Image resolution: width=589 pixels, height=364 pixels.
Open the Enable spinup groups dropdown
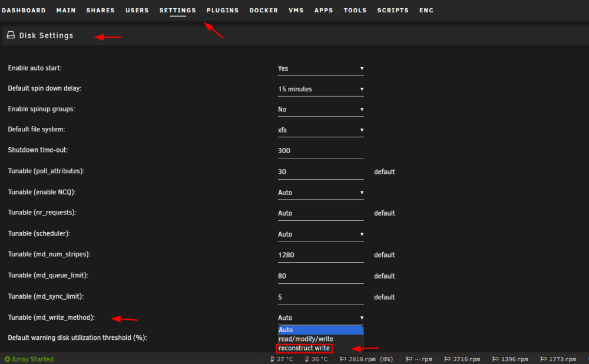(320, 110)
